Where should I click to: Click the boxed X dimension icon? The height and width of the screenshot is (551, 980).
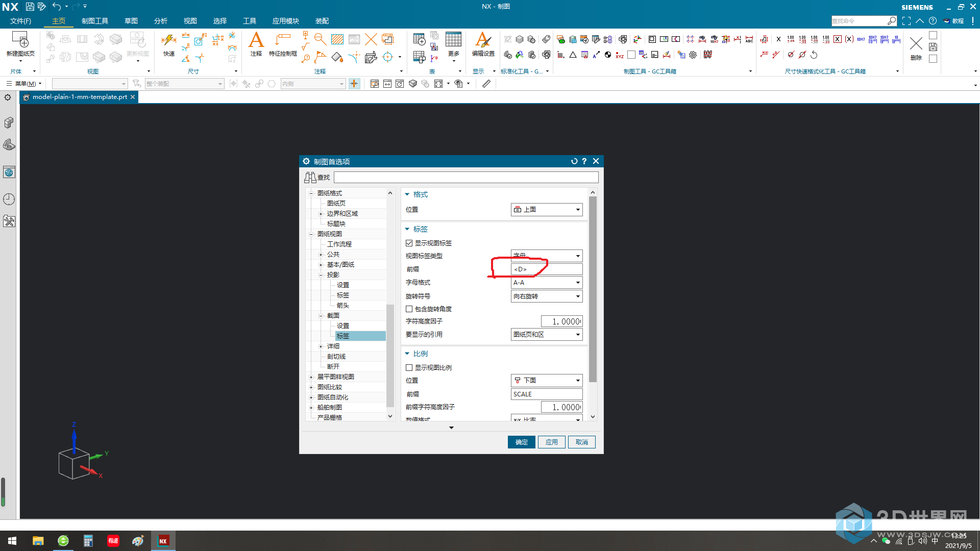(838, 39)
